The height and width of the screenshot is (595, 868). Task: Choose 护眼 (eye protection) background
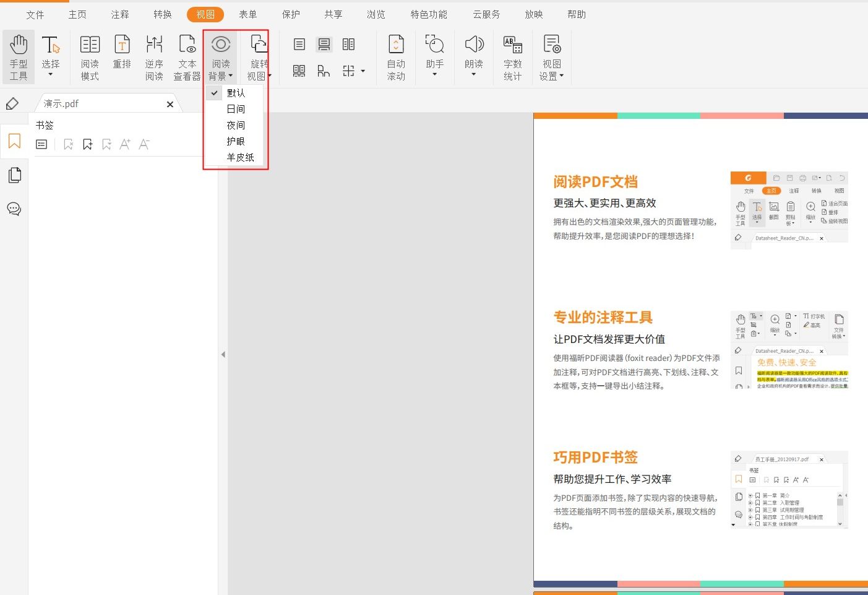click(x=235, y=141)
